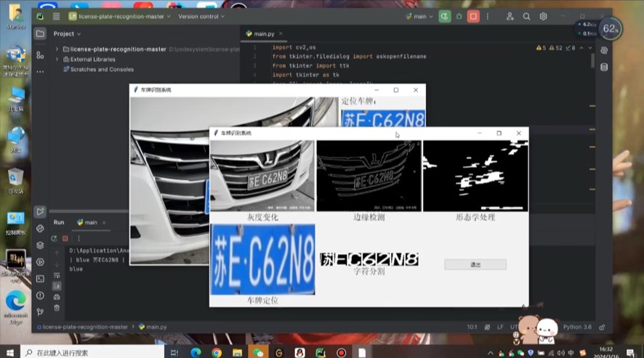
Task: Open Google Chrome from the taskbar
Action: 217,353
